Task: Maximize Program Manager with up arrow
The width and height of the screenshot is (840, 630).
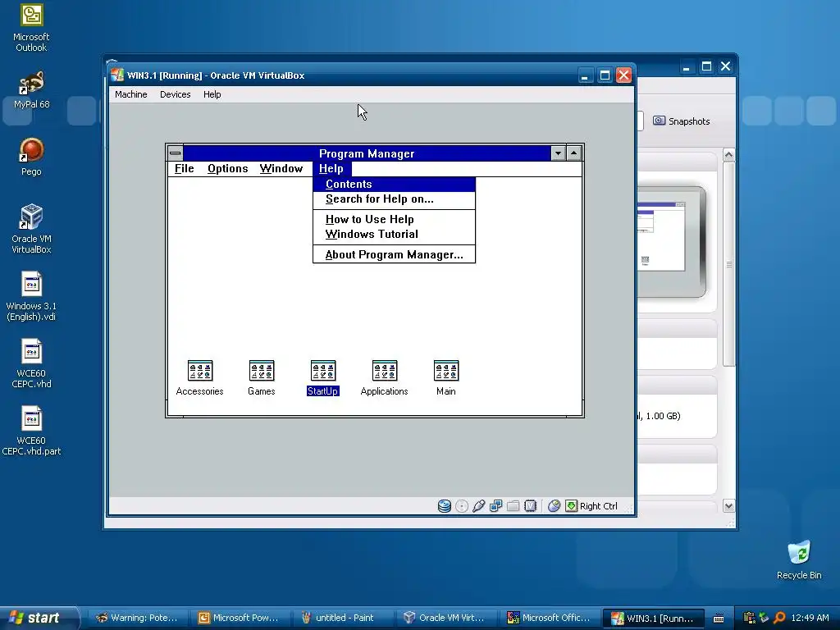Action: coord(573,153)
